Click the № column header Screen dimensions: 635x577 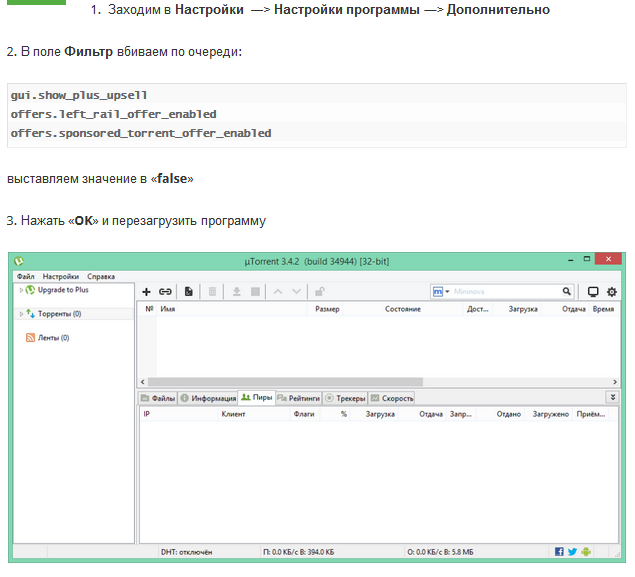[x=149, y=309]
